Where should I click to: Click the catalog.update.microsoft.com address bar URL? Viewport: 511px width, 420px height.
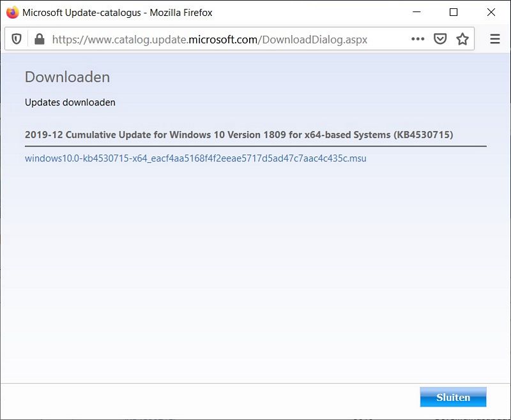click(210, 40)
